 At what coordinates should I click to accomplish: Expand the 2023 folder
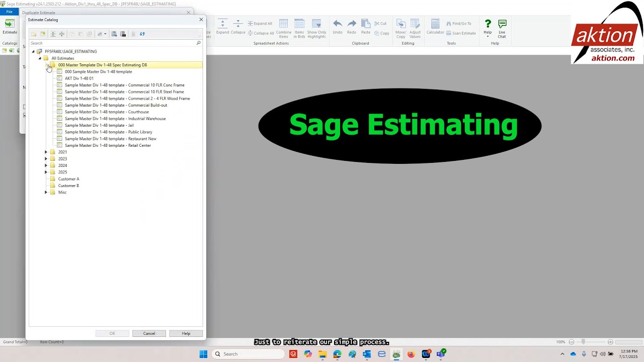coord(46,159)
